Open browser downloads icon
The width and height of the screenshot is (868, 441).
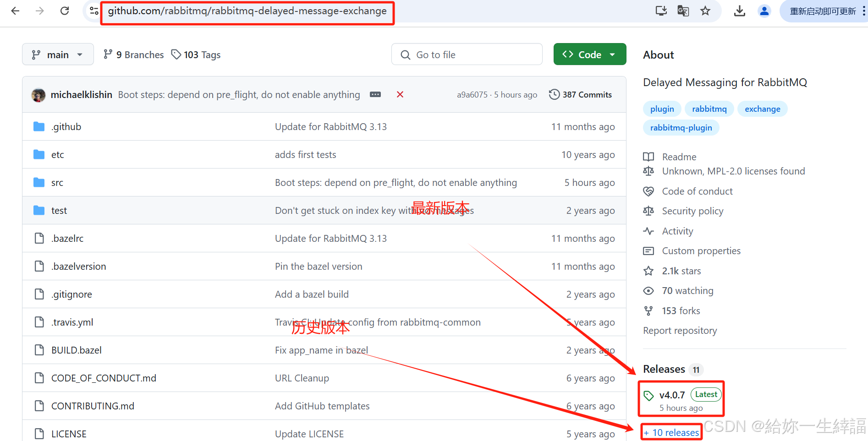click(739, 11)
